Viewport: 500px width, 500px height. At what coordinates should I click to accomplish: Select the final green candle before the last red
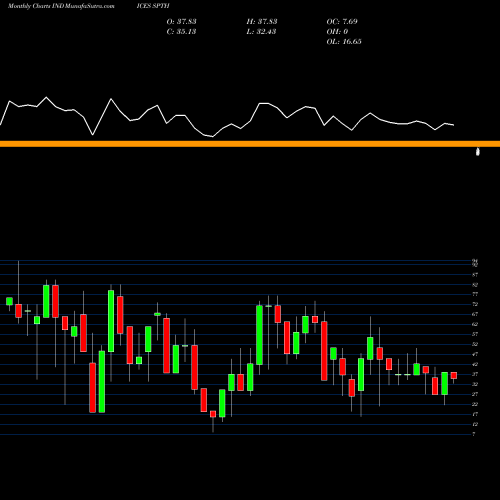444,383
